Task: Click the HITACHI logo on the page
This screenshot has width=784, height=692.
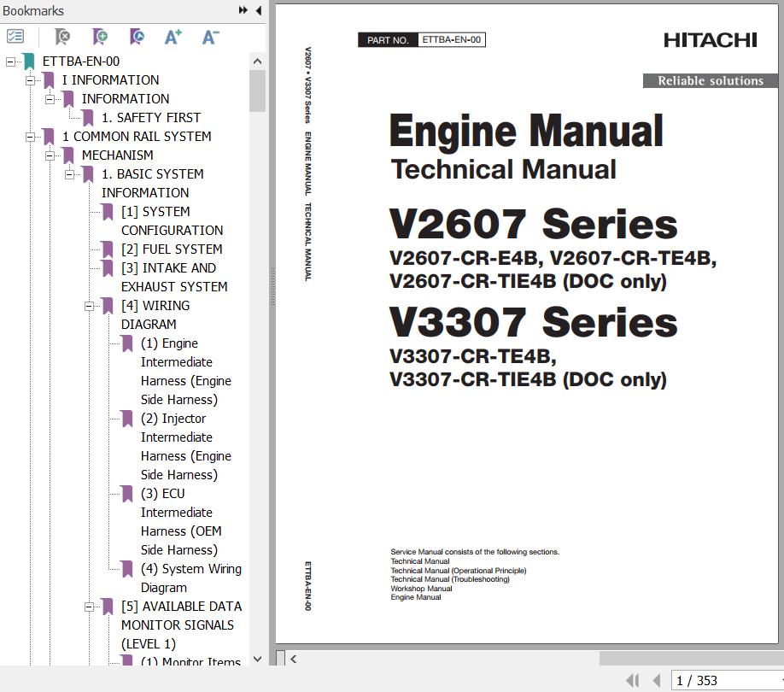Action: click(710, 40)
